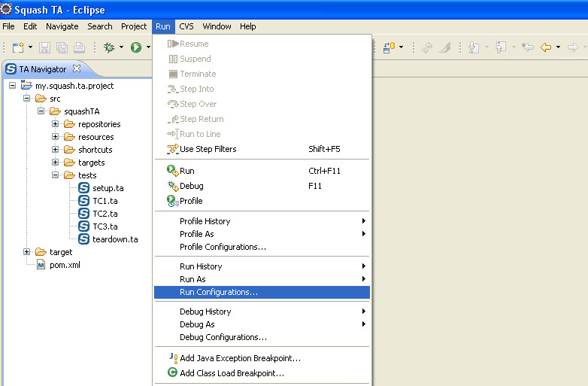Close the open Run menu
The height and width of the screenshot is (386, 588).
[163, 26]
